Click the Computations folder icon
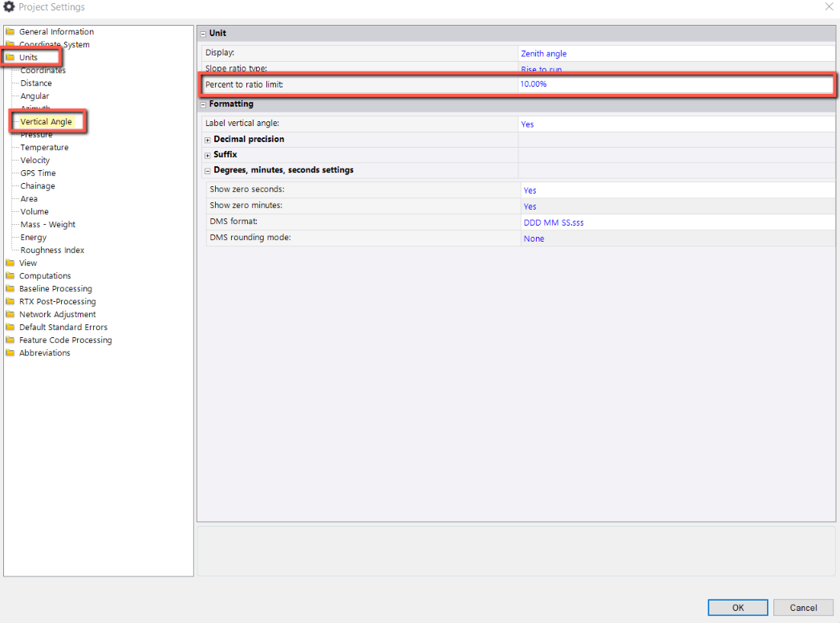The height and width of the screenshot is (623, 840). point(10,276)
